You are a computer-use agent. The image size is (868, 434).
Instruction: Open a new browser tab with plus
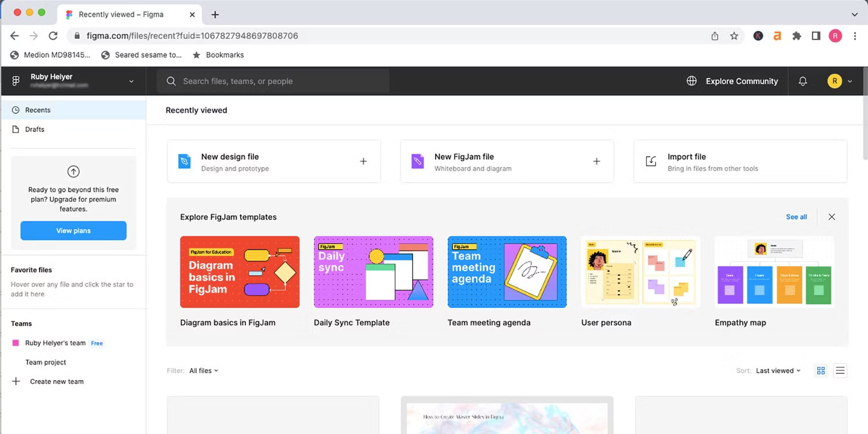[x=215, y=14]
